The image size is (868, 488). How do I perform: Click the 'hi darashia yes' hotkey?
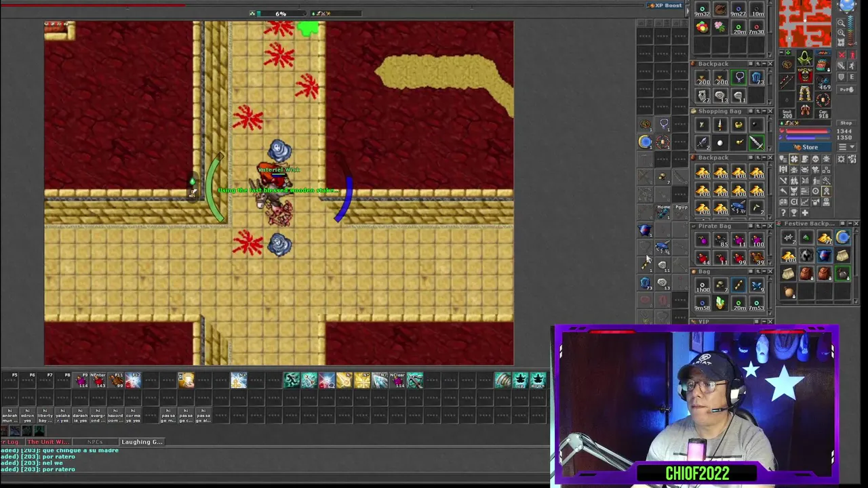80,415
